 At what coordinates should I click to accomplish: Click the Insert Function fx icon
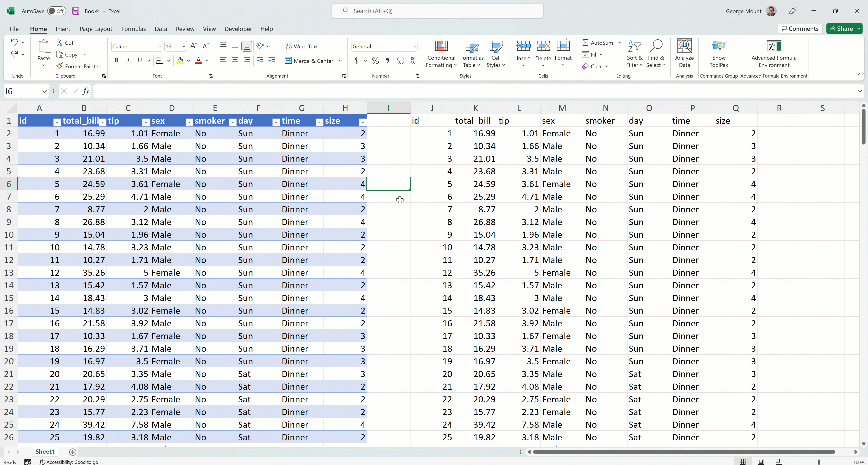pos(86,91)
